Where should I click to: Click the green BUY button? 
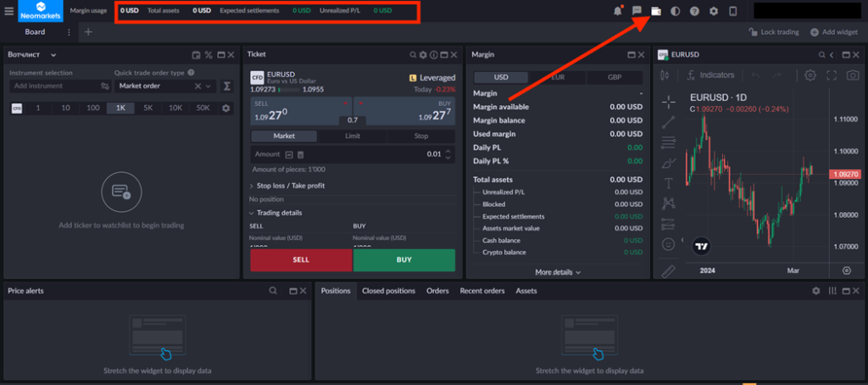(x=404, y=259)
